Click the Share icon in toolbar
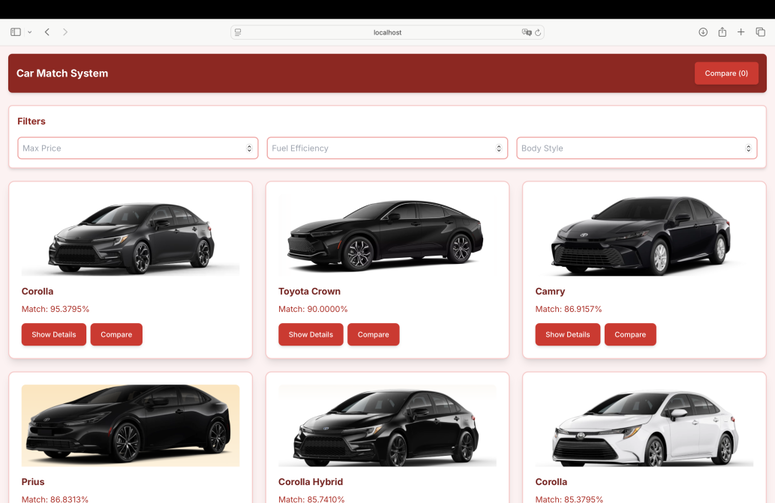 [722, 32]
